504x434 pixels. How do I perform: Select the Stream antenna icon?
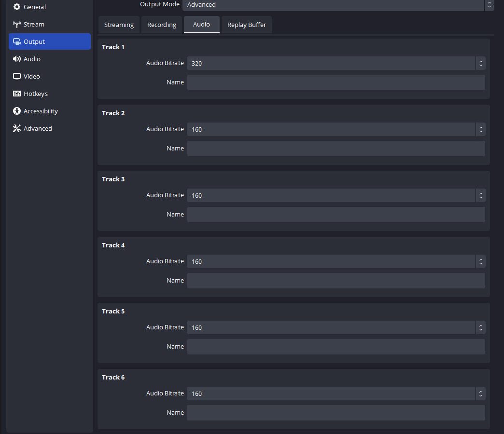17,25
